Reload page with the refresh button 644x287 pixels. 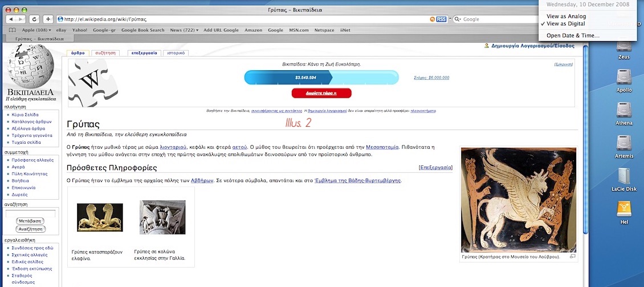(x=35, y=19)
